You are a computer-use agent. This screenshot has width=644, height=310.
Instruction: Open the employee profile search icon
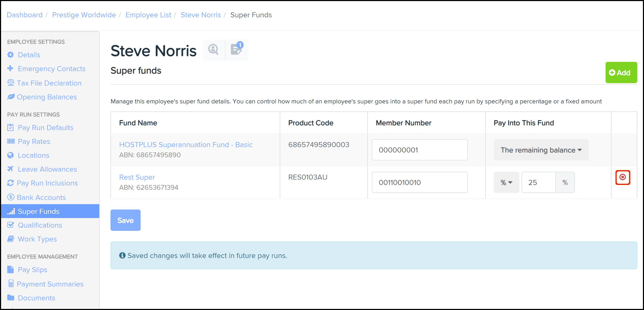(x=214, y=50)
